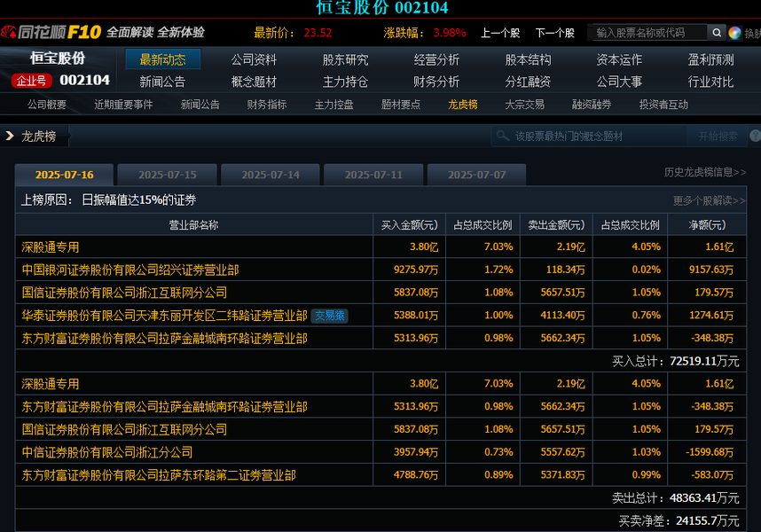Click the 卖出金额(元) column header
Screen dimensions: 761x532
[x=556, y=225]
